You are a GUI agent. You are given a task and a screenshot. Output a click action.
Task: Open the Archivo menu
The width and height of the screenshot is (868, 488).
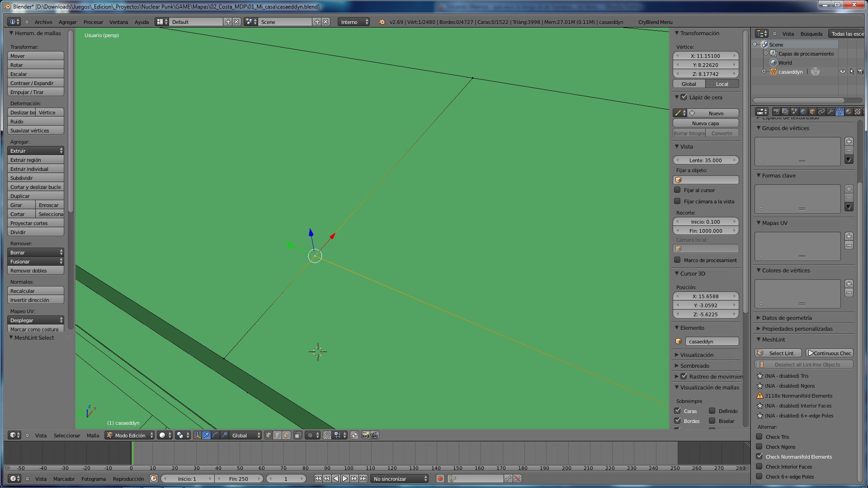[43, 22]
